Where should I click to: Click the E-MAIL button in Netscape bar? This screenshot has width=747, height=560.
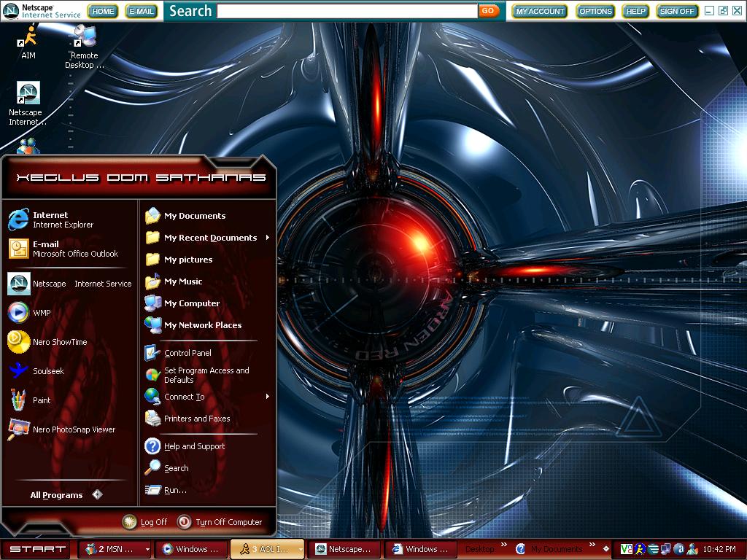[x=142, y=11]
